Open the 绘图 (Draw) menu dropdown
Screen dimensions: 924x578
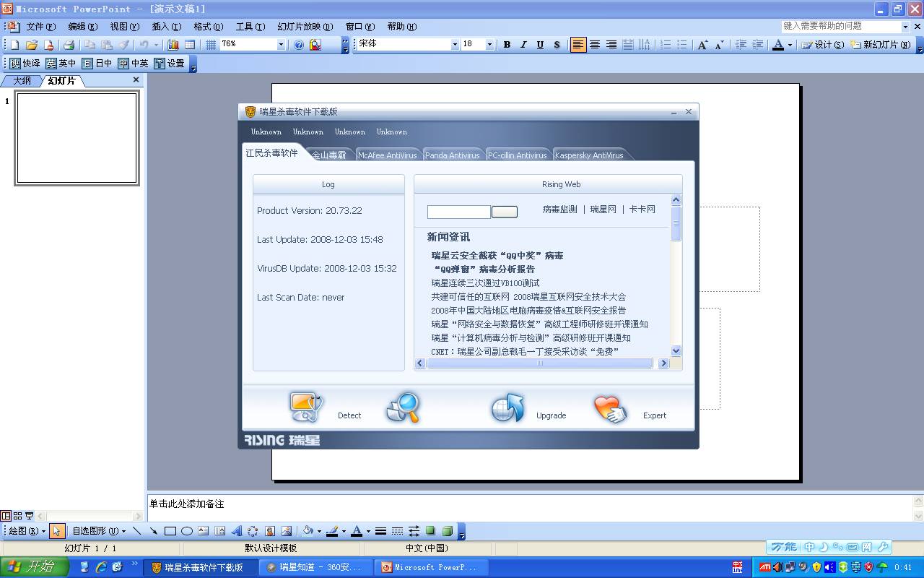[27, 531]
